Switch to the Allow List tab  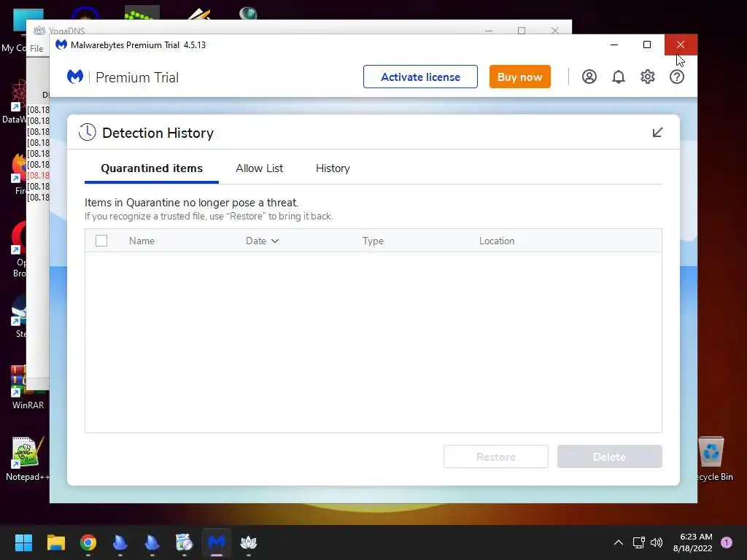(259, 168)
